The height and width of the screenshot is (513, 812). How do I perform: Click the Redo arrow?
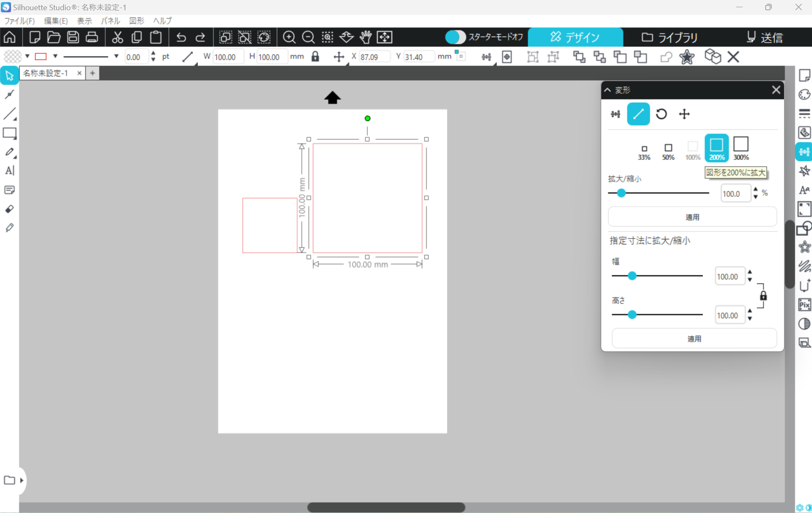pyautogui.click(x=201, y=37)
